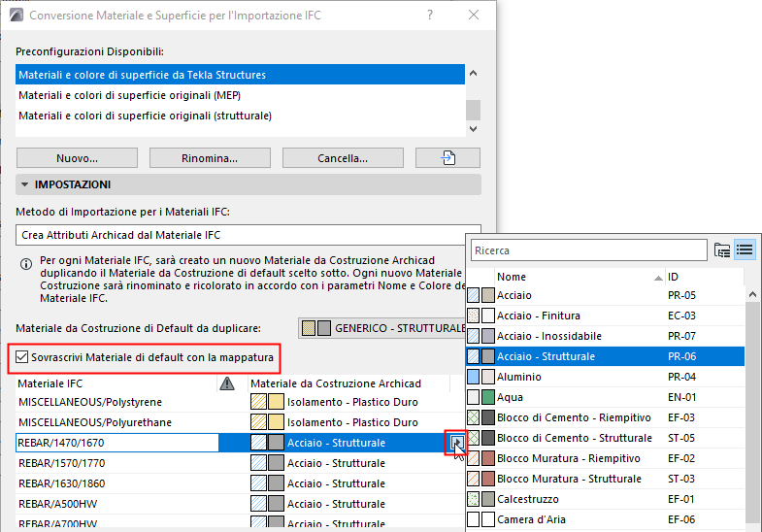Click yellow swatch in MISCELLANEOUS/Polyurethane row
762x532 pixels.
tap(276, 422)
